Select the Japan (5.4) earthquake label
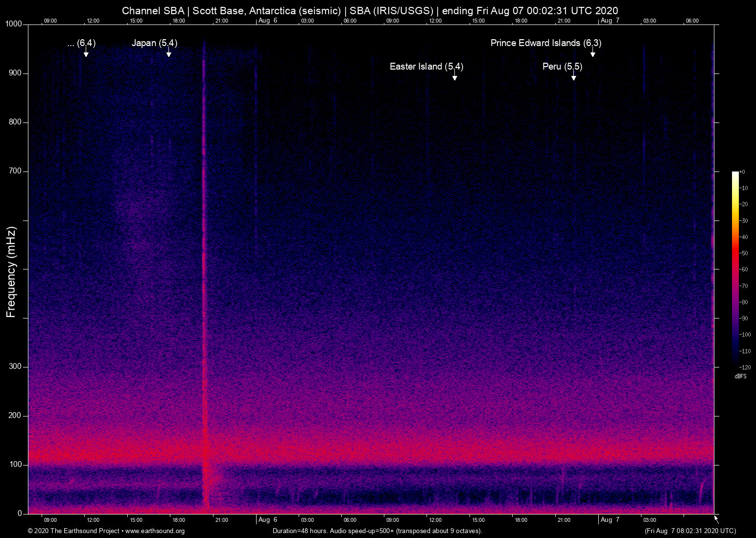 click(154, 43)
